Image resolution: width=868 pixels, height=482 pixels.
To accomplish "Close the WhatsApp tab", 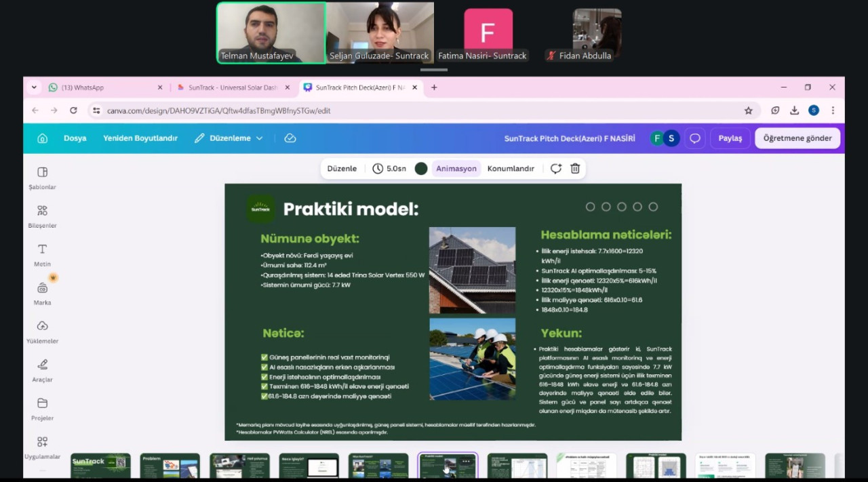I will click(x=160, y=87).
